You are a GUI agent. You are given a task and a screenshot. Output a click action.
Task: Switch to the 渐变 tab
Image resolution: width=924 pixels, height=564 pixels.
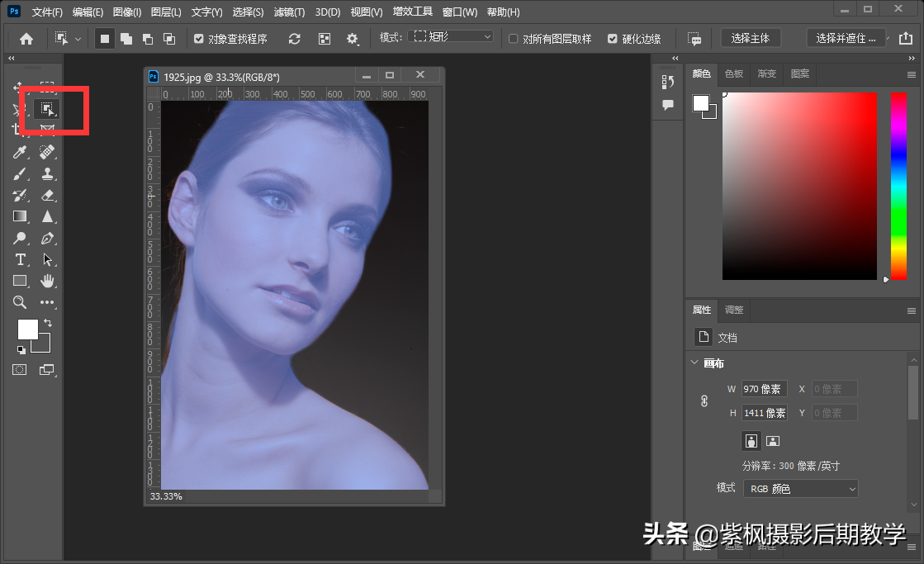pos(766,73)
